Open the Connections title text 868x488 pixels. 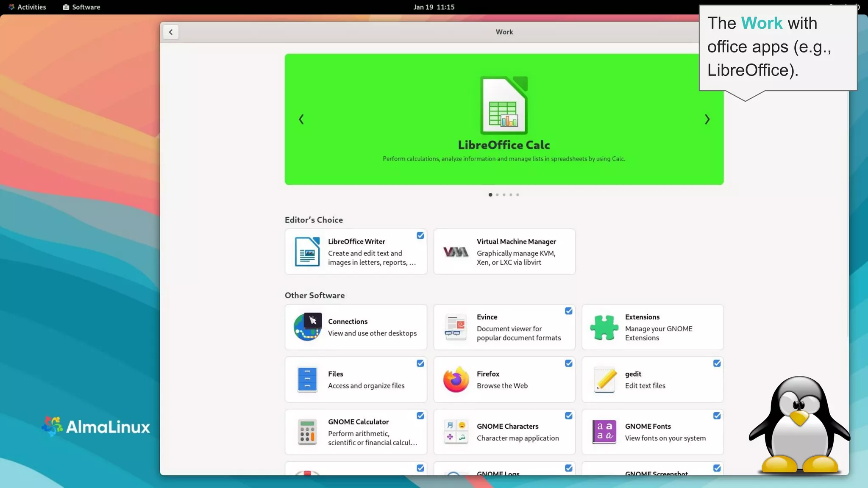[348, 322]
